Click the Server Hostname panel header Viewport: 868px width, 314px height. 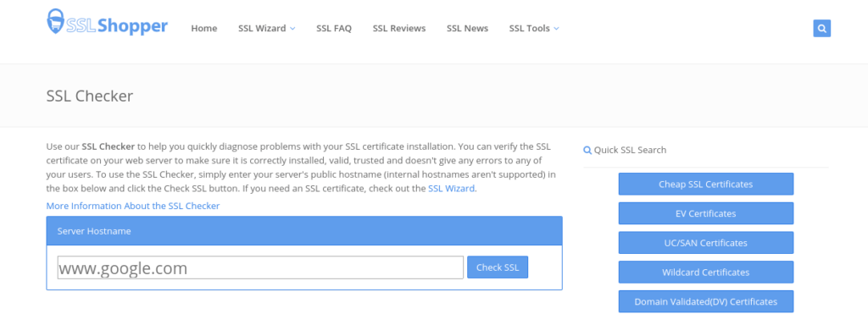tap(304, 230)
